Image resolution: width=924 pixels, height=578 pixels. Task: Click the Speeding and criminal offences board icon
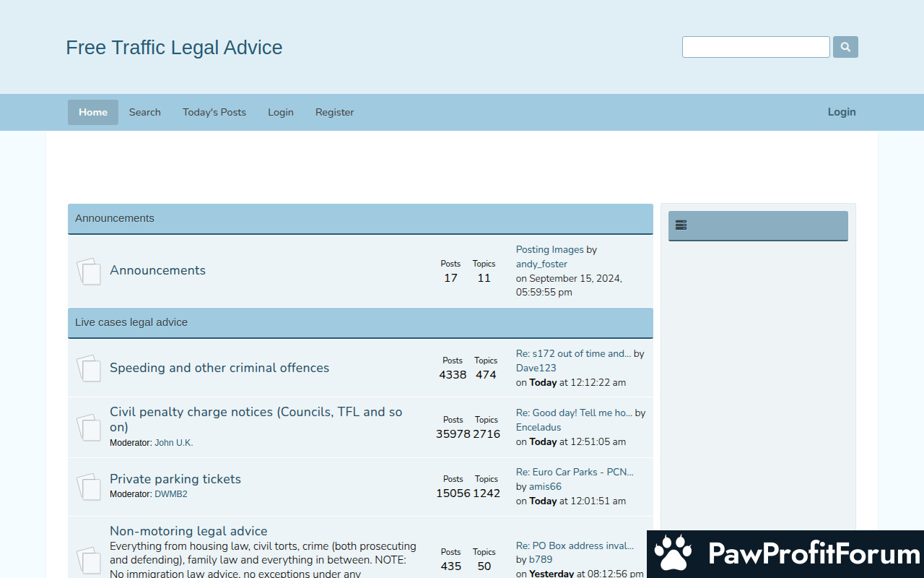89,368
